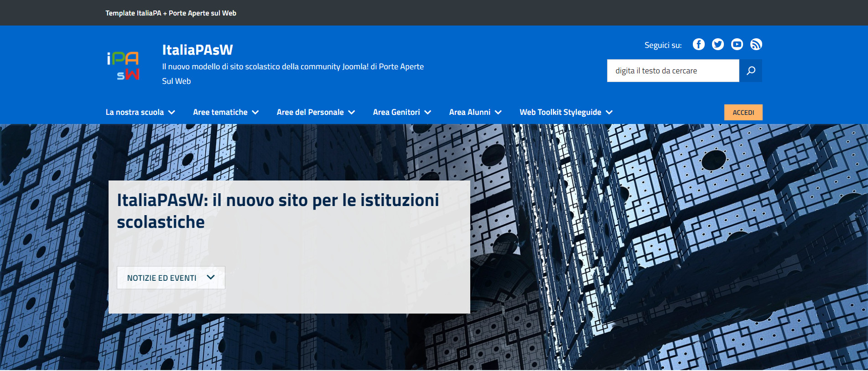Open the Area Alunni menu
Image resolution: width=868 pixels, height=371 pixels.
(x=475, y=112)
